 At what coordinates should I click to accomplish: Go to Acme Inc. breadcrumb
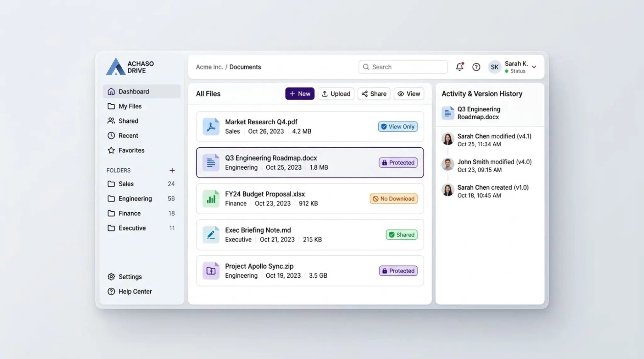coord(209,67)
